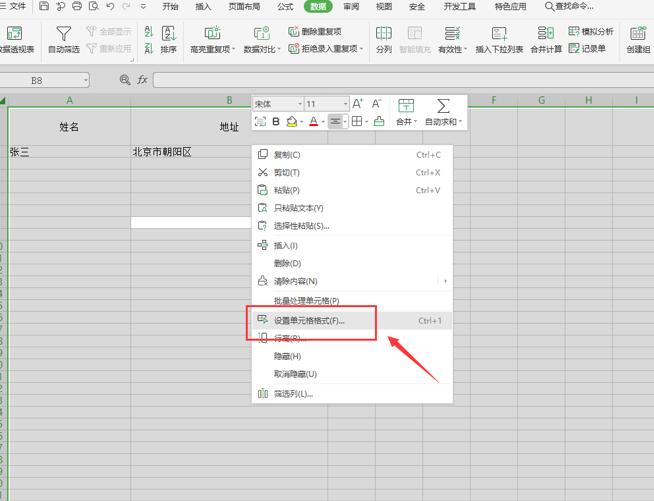
Task: Open the 文件 menu
Action: (14, 6)
